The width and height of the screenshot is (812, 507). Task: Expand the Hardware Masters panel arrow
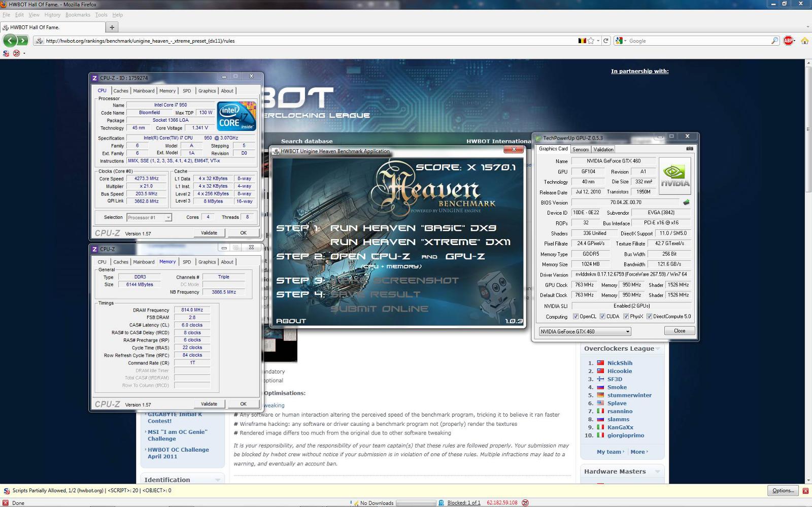[x=657, y=471]
